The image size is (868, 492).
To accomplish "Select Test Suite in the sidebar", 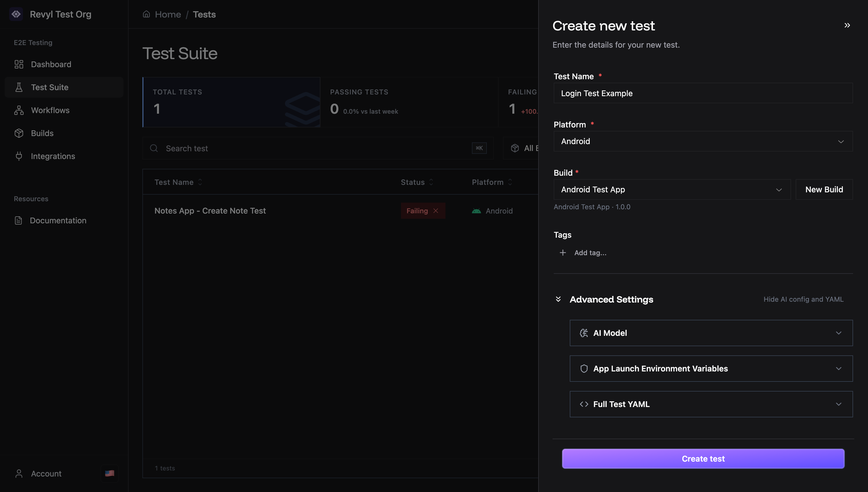I will (49, 87).
